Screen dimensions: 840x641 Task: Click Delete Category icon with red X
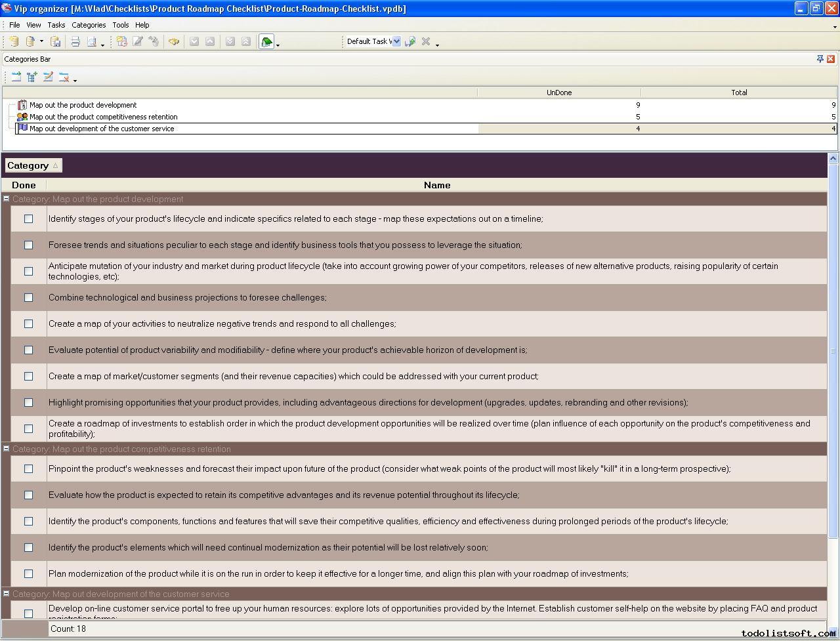coord(64,77)
